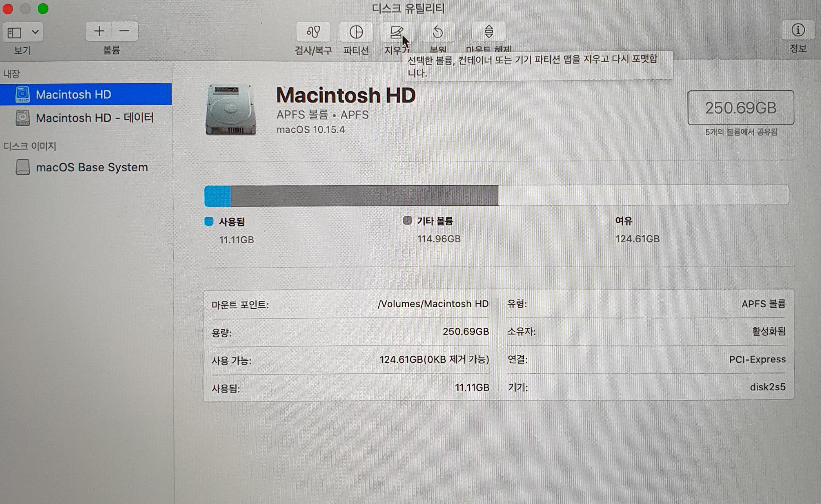
Task: Click the blue 사용됨 legend swatch
Action: coord(209,221)
